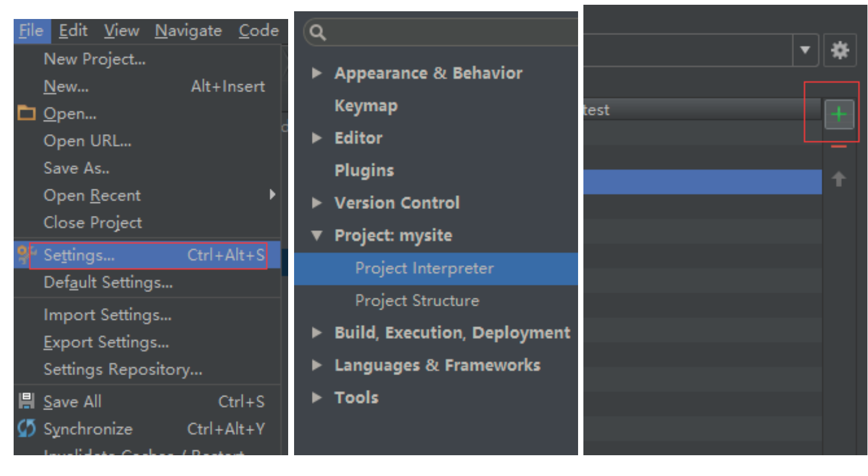Viewport: 868px width, 476px height.
Task: Open the Code menu
Action: coord(259,31)
